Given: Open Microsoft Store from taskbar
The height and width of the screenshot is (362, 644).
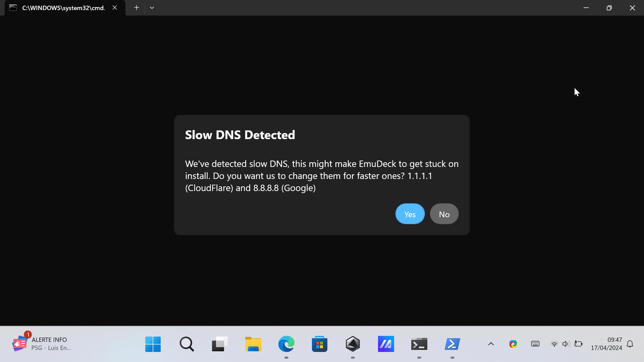Looking at the screenshot, I should [319, 344].
